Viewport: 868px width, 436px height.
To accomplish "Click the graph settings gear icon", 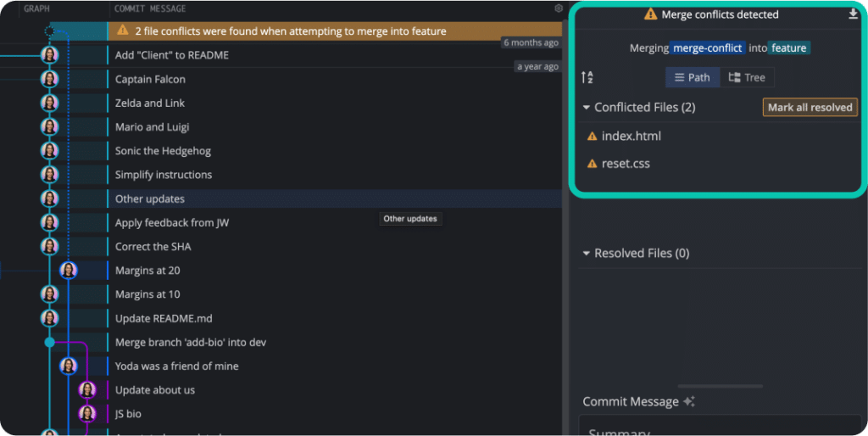I will point(559,8).
